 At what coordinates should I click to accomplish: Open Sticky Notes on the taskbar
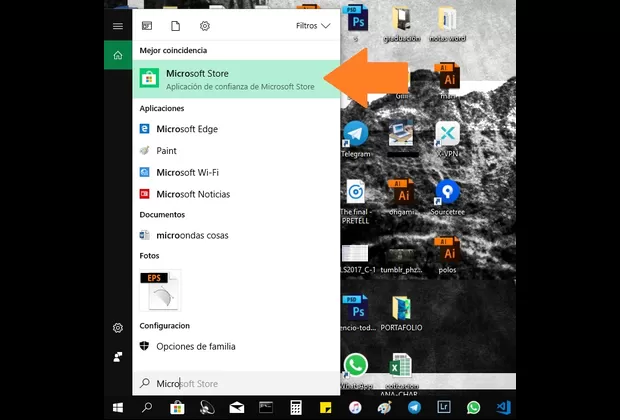(x=325, y=407)
